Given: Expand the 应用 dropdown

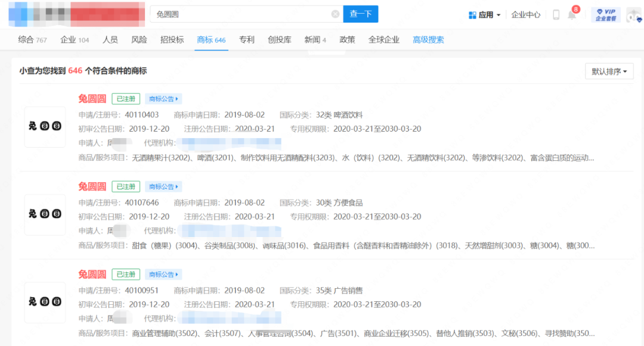Looking at the screenshot, I should coord(499,15).
